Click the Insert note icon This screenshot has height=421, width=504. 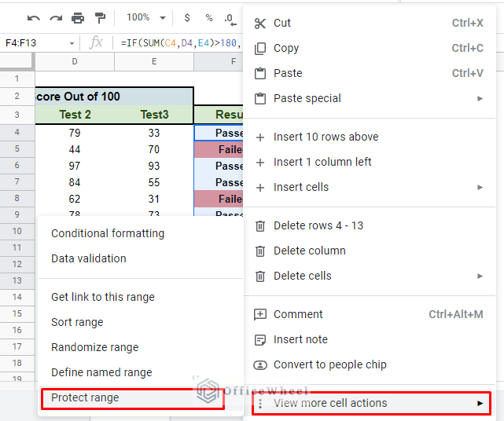(x=260, y=340)
